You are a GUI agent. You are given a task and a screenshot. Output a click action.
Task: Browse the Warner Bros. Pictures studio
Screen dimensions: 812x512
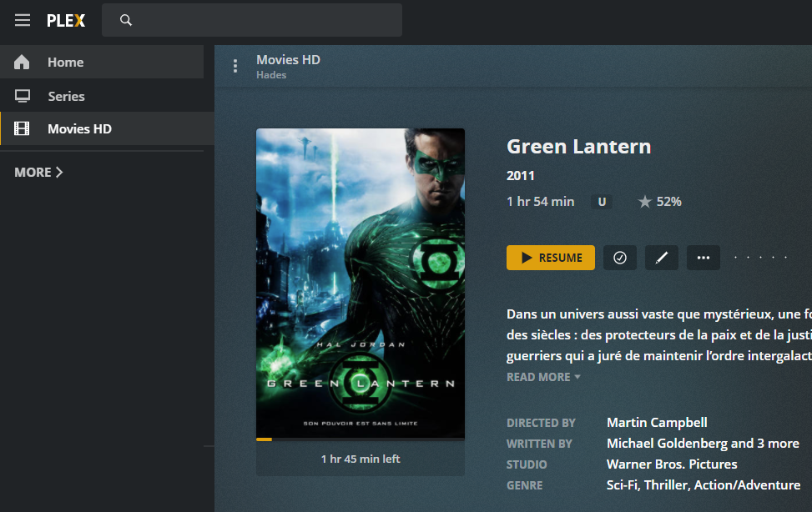(672, 464)
